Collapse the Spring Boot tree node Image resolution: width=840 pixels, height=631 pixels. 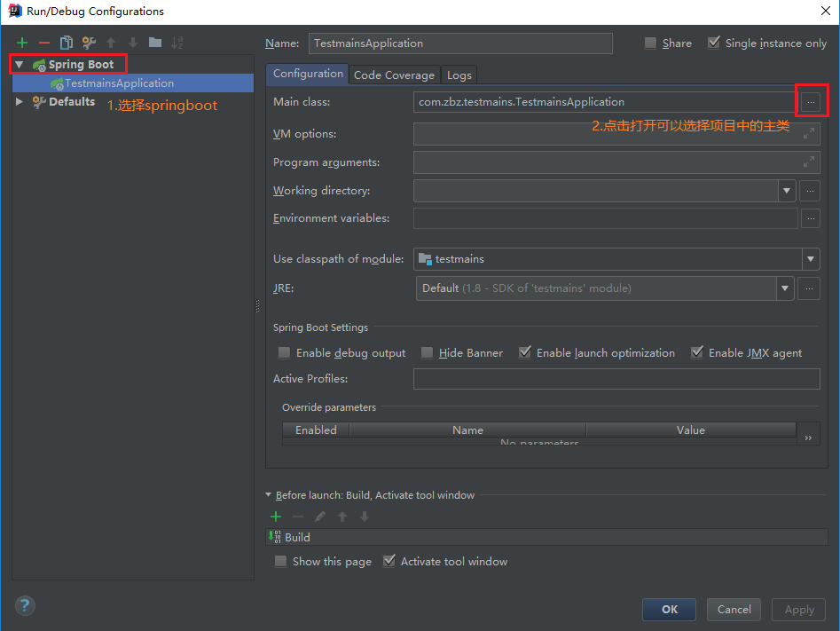click(x=20, y=64)
